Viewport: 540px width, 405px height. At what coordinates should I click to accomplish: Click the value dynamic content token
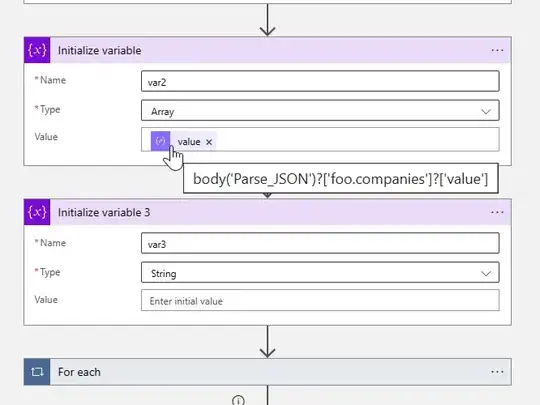coord(183,141)
